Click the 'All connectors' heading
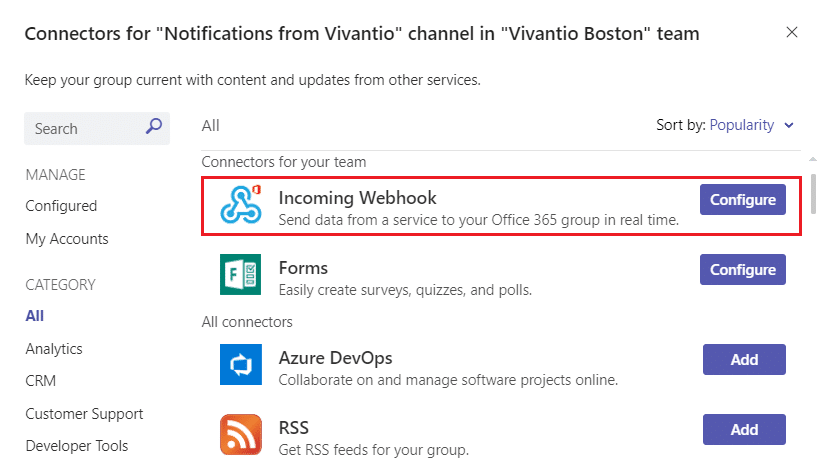 tap(247, 322)
